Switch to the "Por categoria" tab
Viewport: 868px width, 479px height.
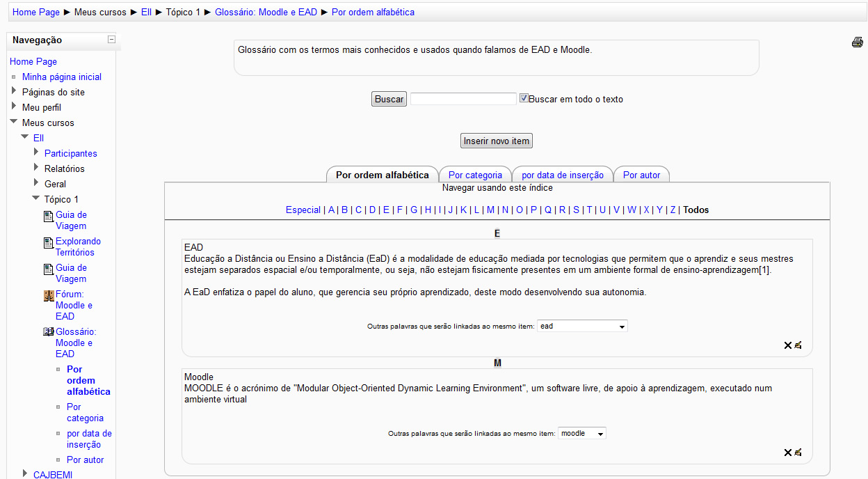[x=475, y=175]
